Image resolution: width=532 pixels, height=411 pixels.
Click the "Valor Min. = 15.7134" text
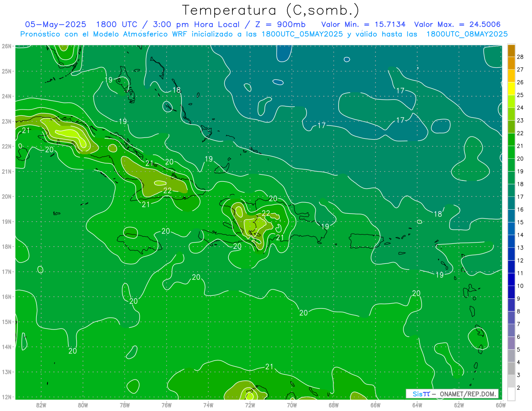click(363, 24)
